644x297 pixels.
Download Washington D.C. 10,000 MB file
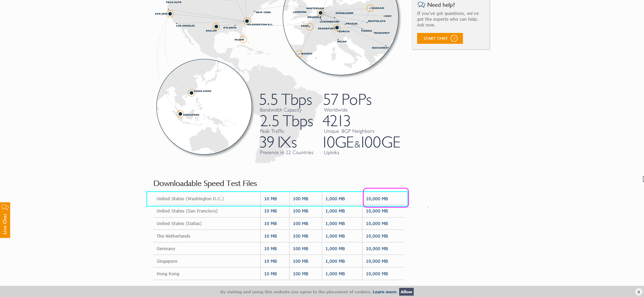point(377,199)
